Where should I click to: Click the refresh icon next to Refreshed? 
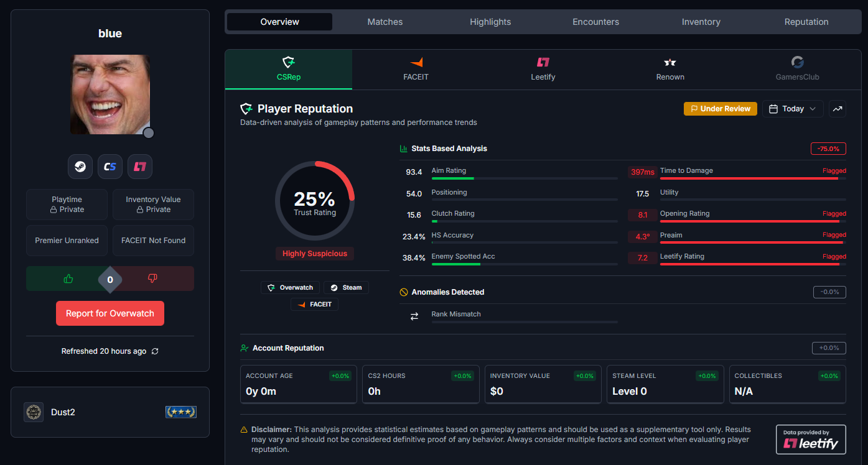click(x=155, y=351)
